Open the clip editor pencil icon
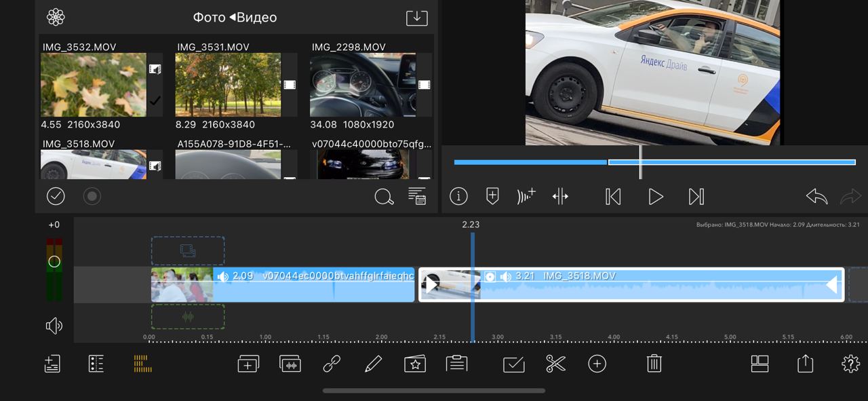 click(x=373, y=364)
